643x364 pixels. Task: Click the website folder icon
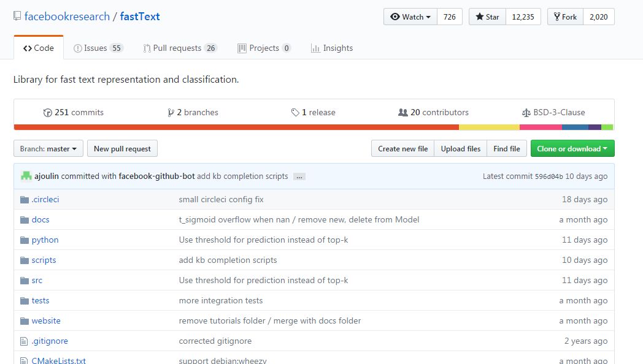(25, 321)
